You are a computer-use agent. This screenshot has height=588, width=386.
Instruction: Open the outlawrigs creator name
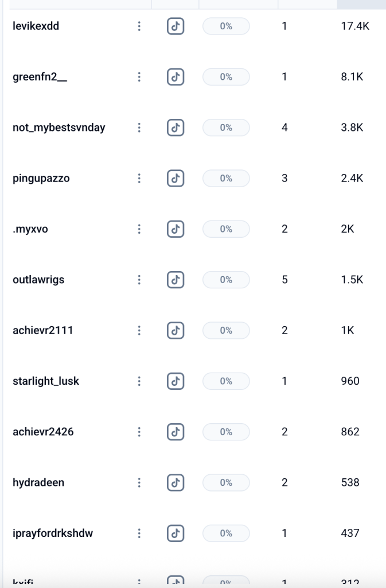coord(38,280)
